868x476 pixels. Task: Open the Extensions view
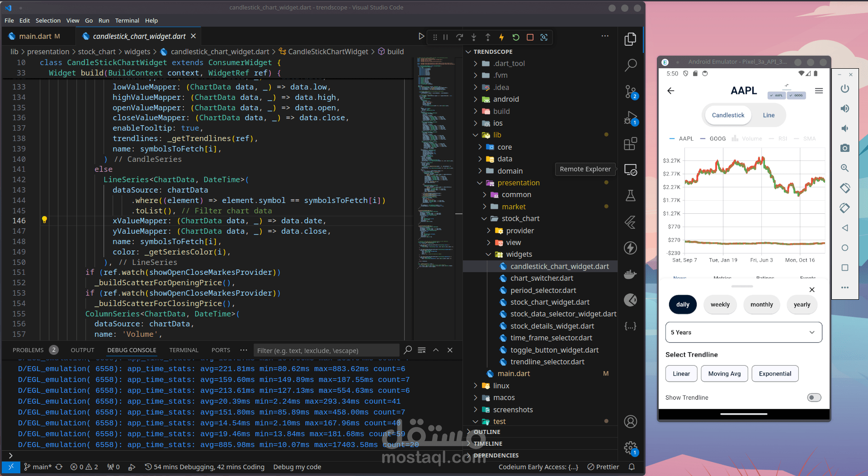(630, 144)
